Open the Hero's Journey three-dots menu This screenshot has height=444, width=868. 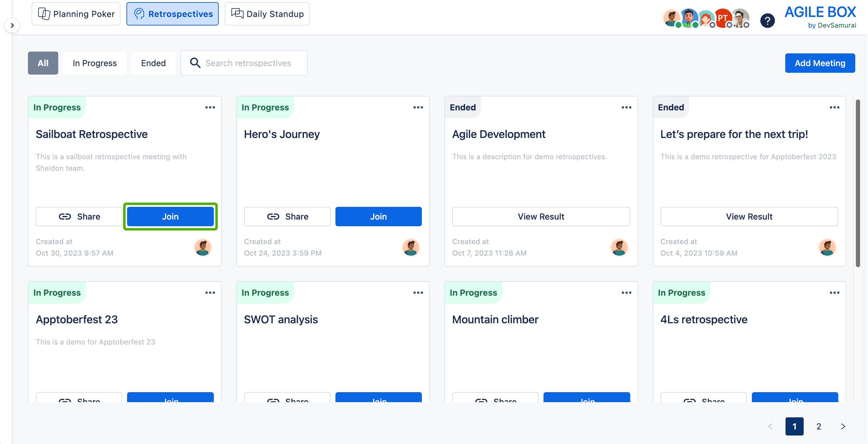coord(418,107)
